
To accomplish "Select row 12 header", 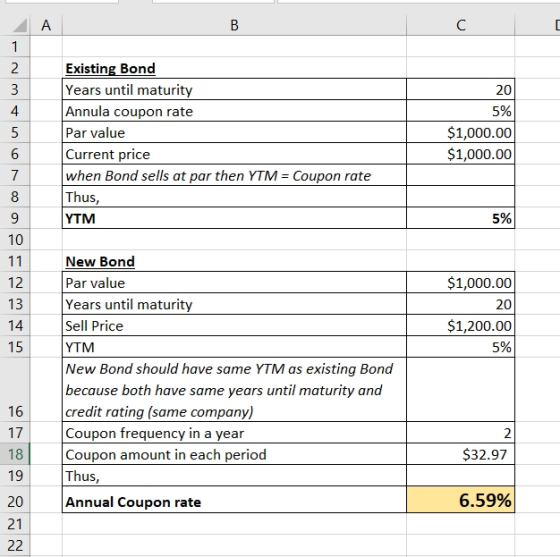I will 15,283.
